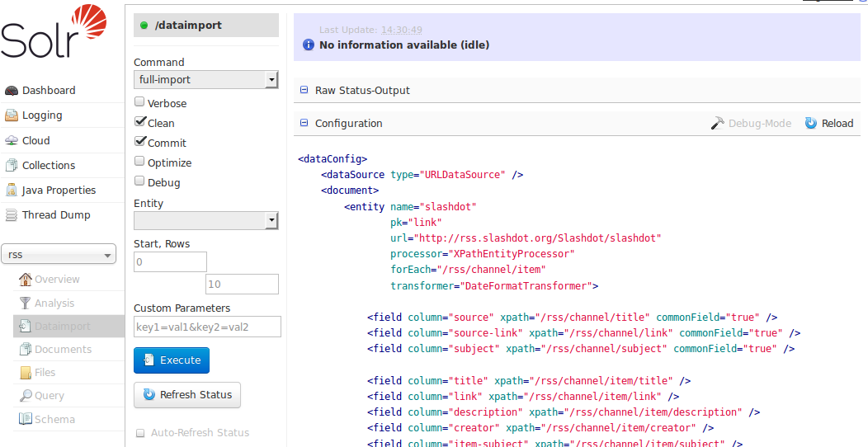Click the Dashboard icon in sidebar
868x447 pixels.
tap(12, 91)
